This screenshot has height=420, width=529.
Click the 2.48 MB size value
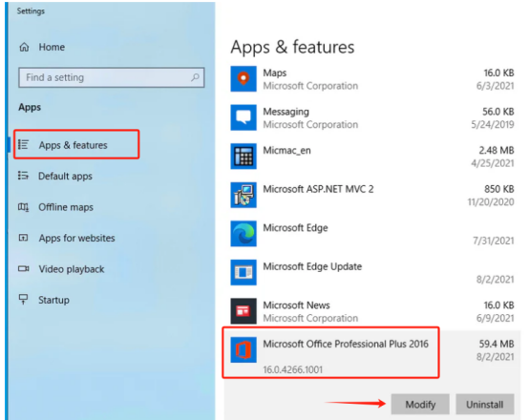tap(497, 150)
